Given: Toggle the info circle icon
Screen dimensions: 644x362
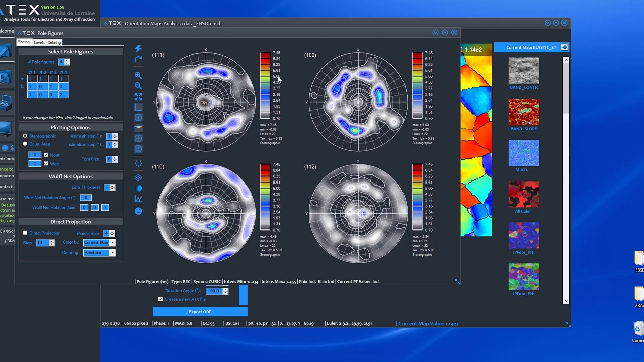Looking at the screenshot, I should [x=138, y=118].
